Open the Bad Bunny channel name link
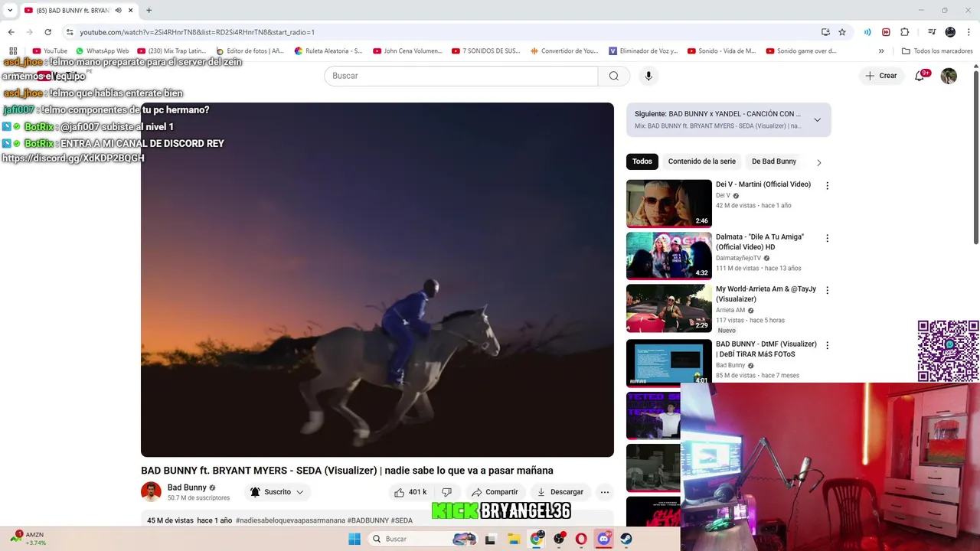The image size is (980, 551). [x=187, y=487]
